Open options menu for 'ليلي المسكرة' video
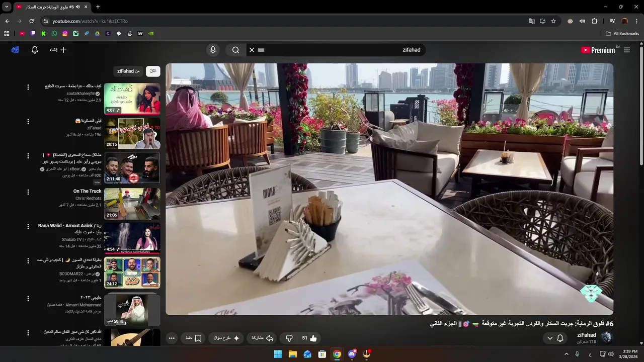 [28, 122]
